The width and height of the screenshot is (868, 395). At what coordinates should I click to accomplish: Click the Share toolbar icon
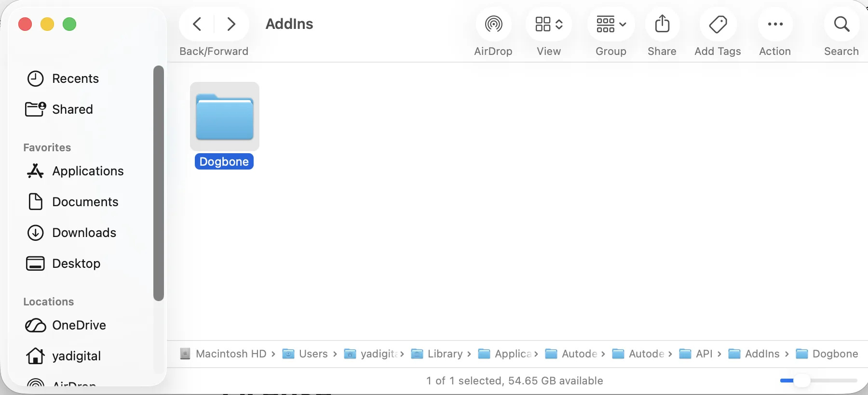point(662,24)
